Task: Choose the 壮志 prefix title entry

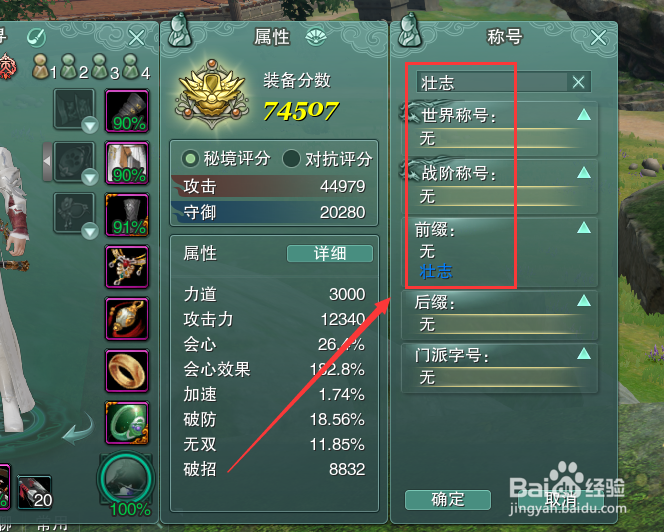Action: (436, 272)
